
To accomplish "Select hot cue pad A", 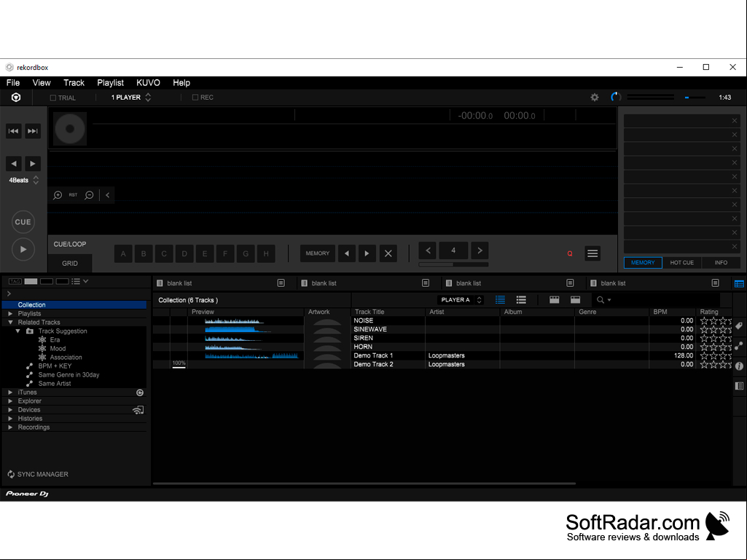I will [x=123, y=254].
